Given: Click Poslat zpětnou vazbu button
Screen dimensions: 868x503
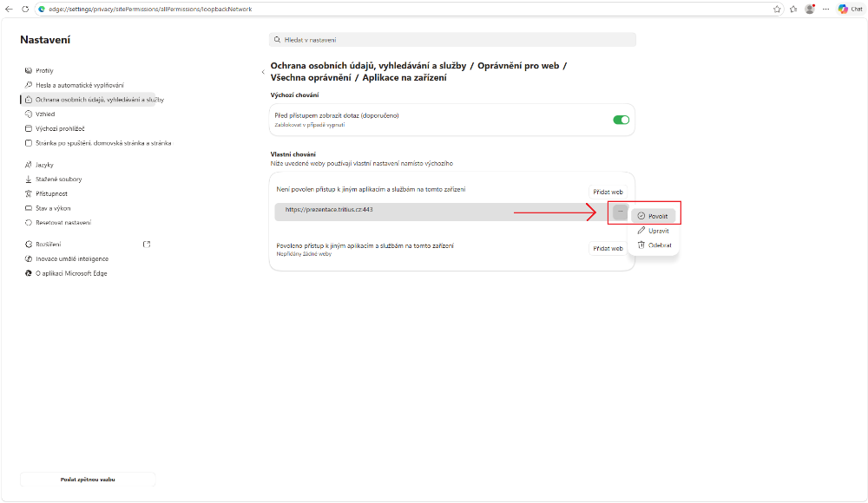Looking at the screenshot, I should tap(88, 480).
